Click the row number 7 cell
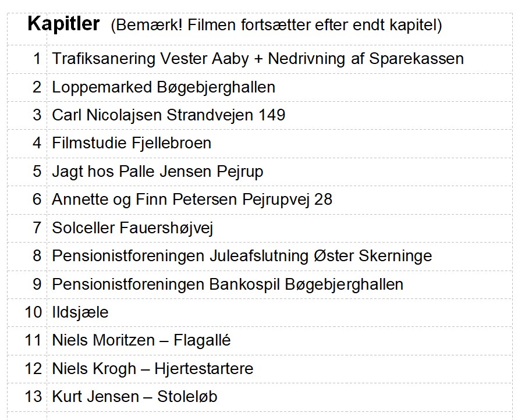Screen dimensions: 518x420 pos(37,228)
